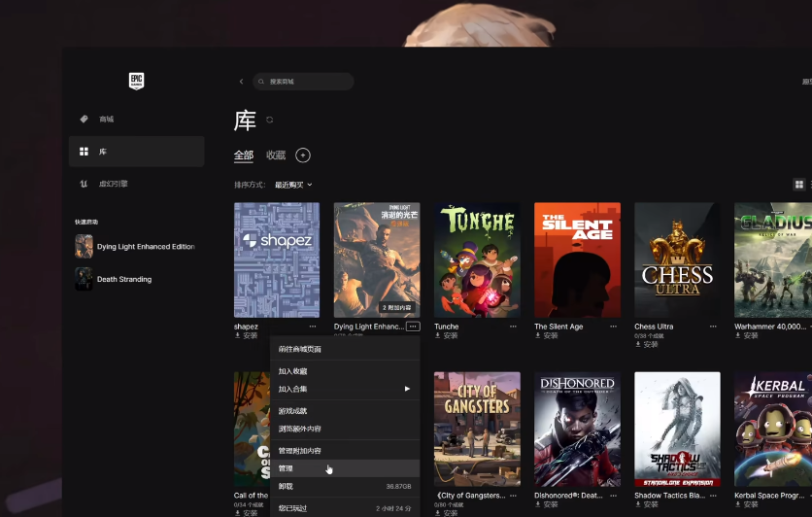Screen dimensions: 812x517
Task: Select 浏览额外内容 in the context menu
Action: (345, 429)
